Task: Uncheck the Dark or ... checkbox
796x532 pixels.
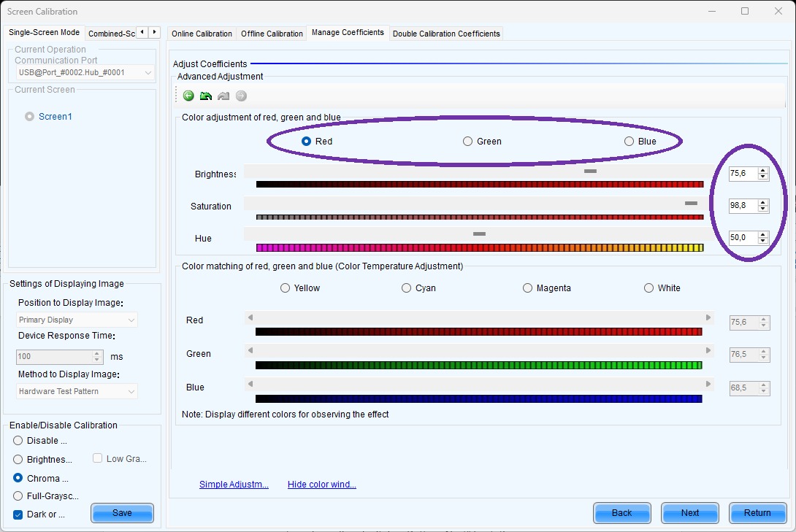Action: (18, 514)
